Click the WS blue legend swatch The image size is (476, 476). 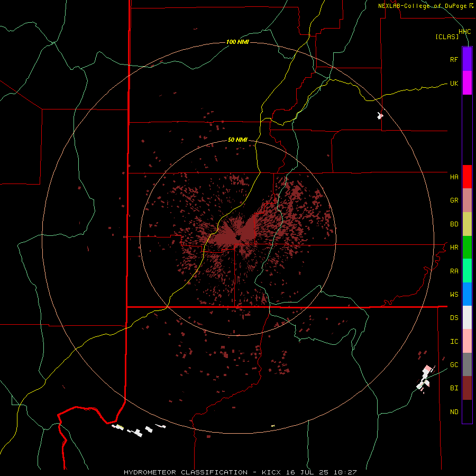(x=467, y=294)
